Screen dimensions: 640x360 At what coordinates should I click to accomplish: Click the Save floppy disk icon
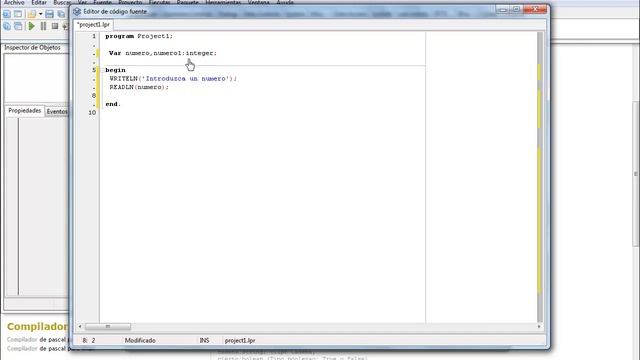pyautogui.click(x=49, y=14)
